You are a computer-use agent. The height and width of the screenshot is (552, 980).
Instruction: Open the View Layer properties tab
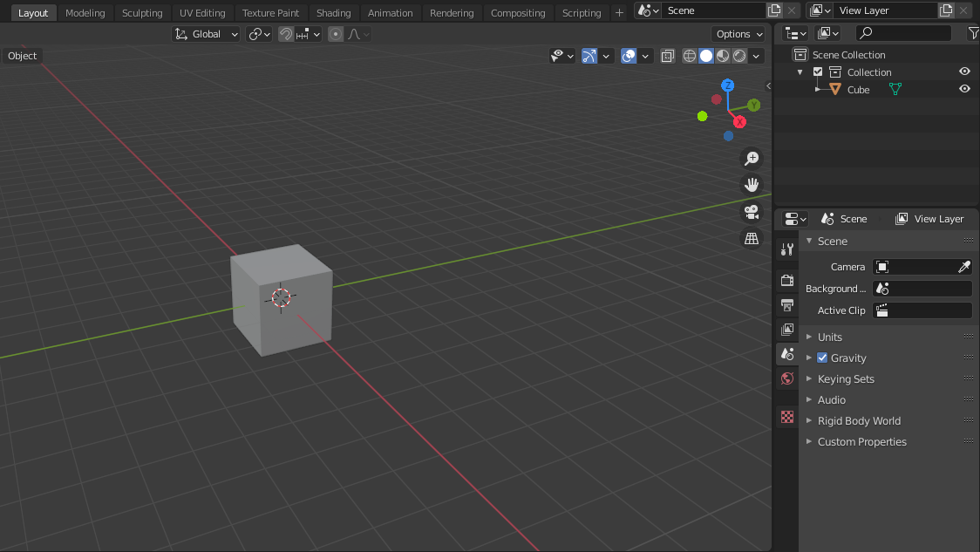point(786,329)
